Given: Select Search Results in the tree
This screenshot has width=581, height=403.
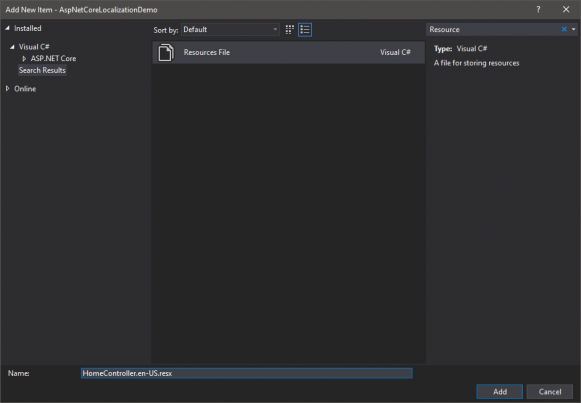Looking at the screenshot, I should 42,70.
